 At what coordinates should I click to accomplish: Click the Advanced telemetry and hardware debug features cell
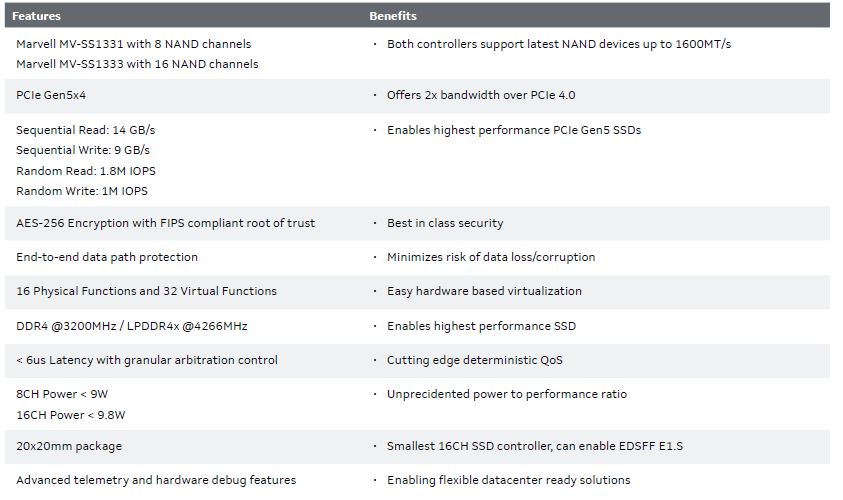[x=156, y=480]
